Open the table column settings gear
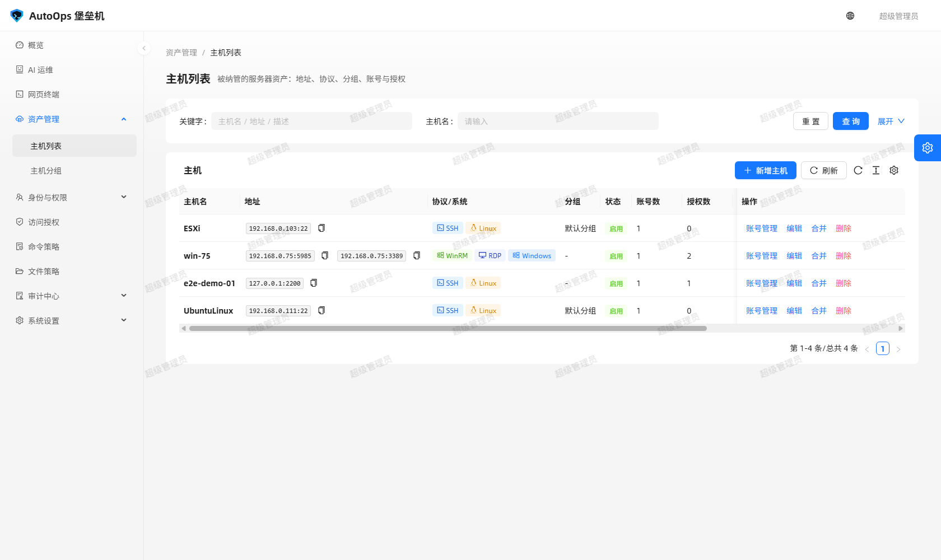 click(894, 170)
